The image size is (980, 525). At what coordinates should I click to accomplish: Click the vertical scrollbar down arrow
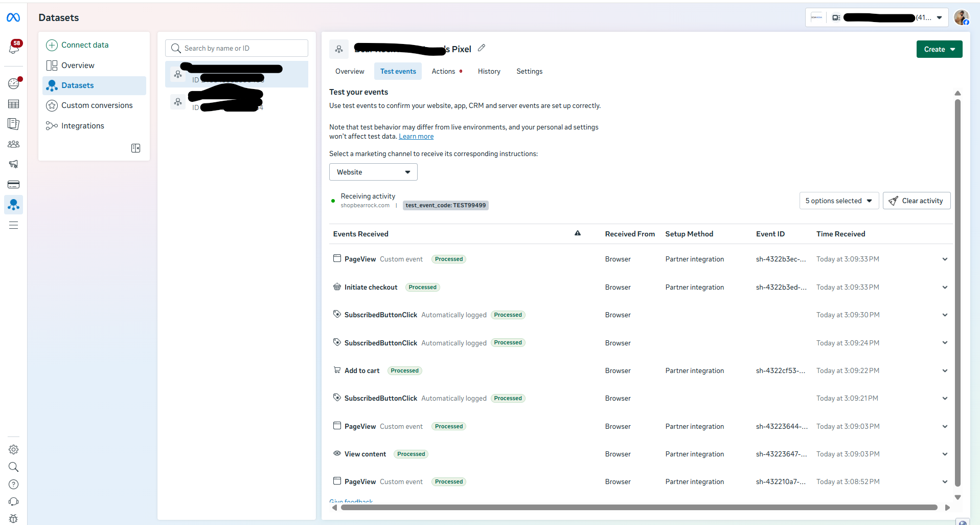(x=958, y=497)
